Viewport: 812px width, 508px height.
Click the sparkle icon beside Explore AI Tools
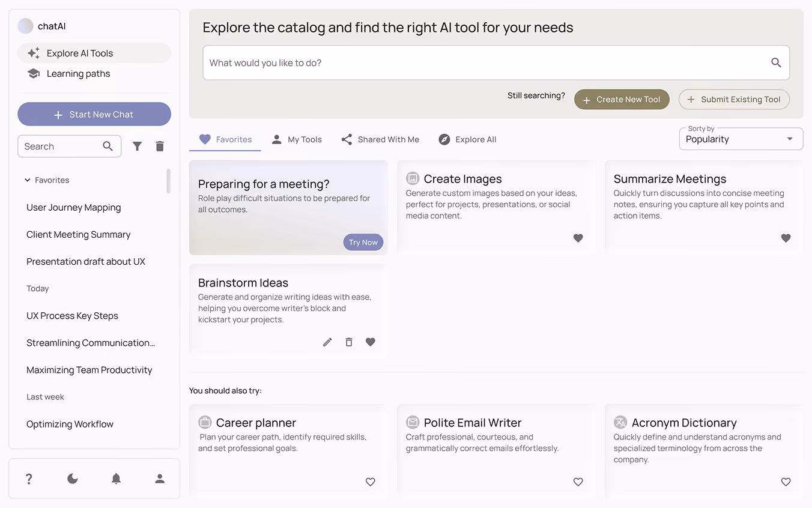[34, 53]
